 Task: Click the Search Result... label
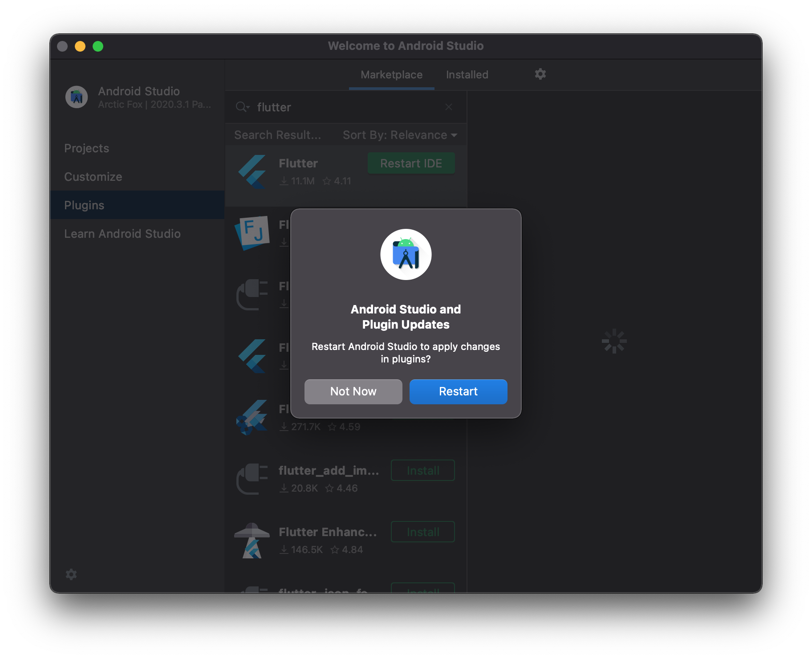[277, 135]
